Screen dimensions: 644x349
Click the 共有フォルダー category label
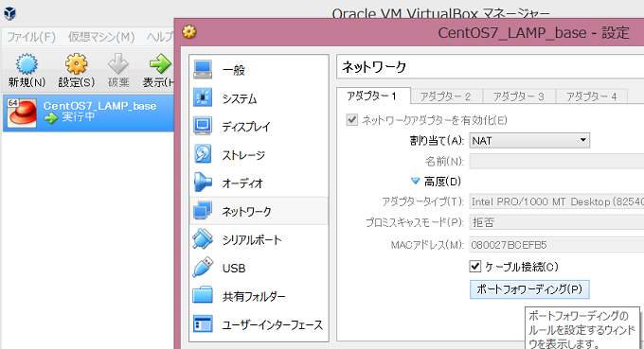pyautogui.click(x=254, y=296)
